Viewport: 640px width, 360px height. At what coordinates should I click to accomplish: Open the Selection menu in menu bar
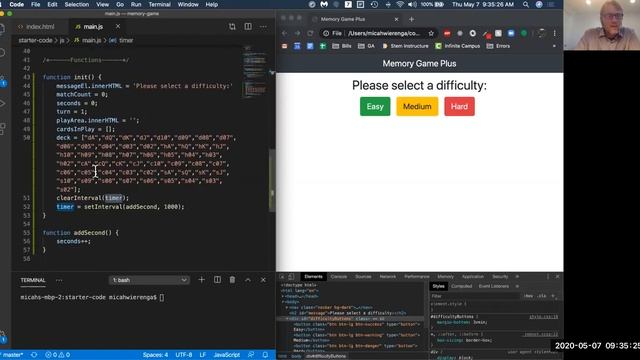point(76,4)
